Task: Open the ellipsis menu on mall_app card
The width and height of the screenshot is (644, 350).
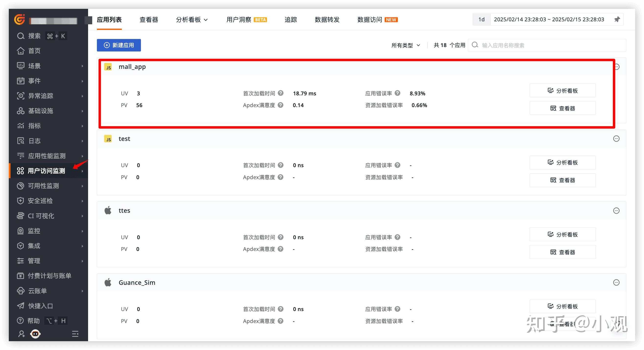Action: (x=617, y=67)
